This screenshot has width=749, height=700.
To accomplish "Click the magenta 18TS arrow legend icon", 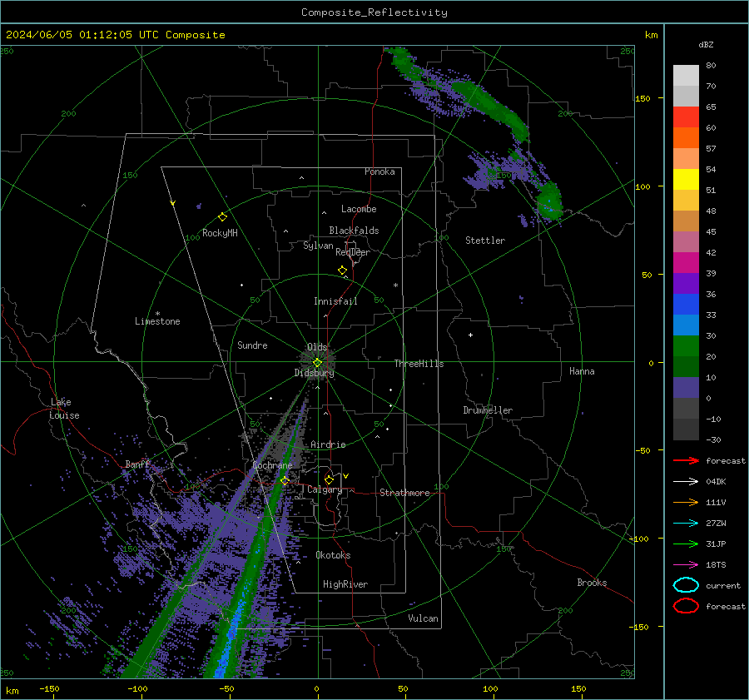I will (686, 565).
